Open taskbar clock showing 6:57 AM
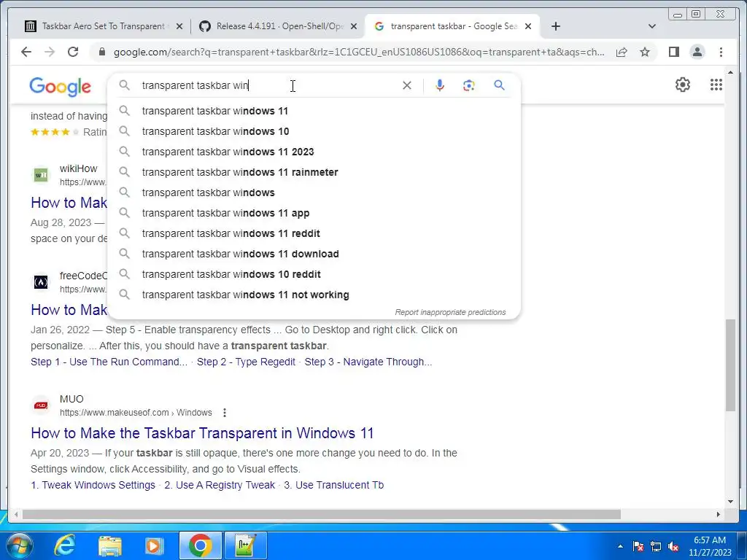The height and width of the screenshot is (560, 747). (x=710, y=546)
